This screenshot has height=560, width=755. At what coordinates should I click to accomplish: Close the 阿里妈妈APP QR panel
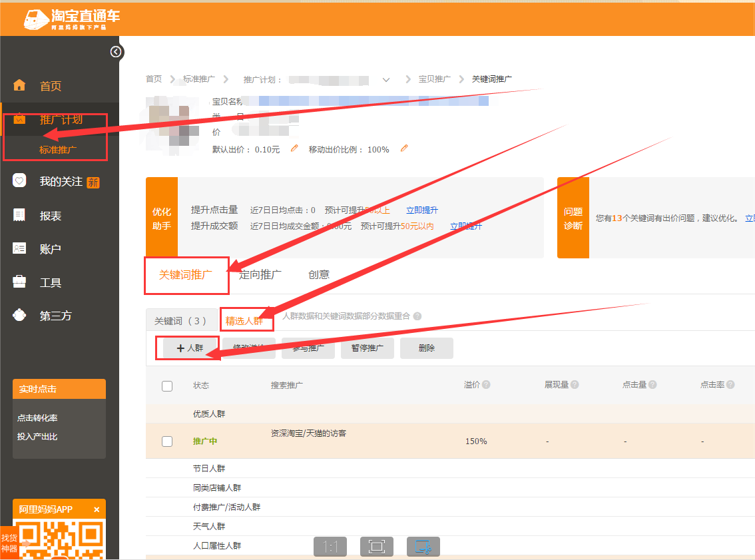point(97,509)
